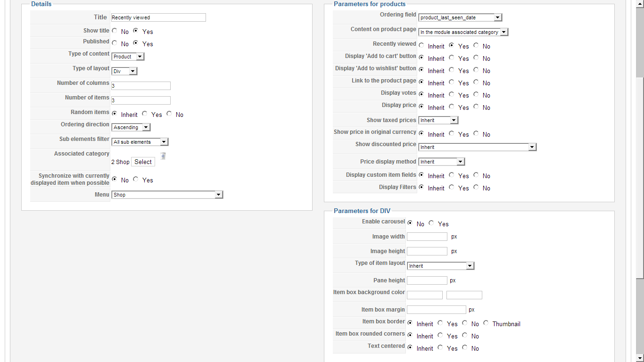Expand the Menu dropdown showing Shop
This screenshot has height=362, width=644.
167,195
